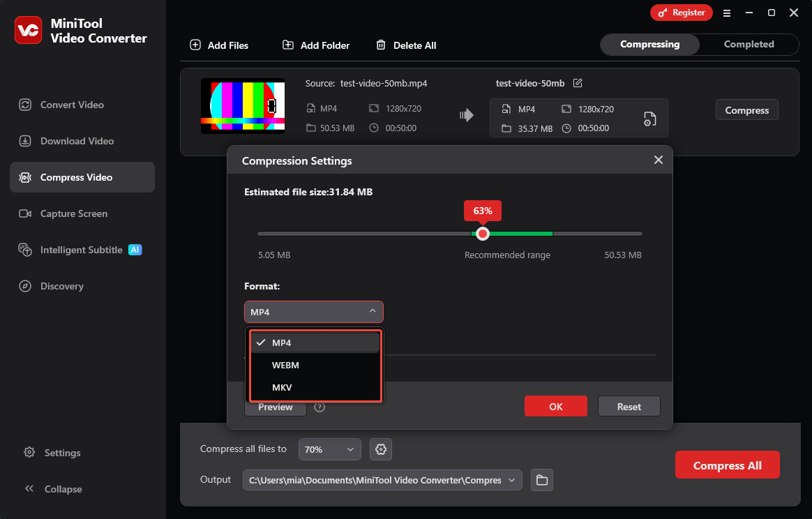Select MKV from the format list
The height and width of the screenshot is (519, 812).
pos(282,387)
